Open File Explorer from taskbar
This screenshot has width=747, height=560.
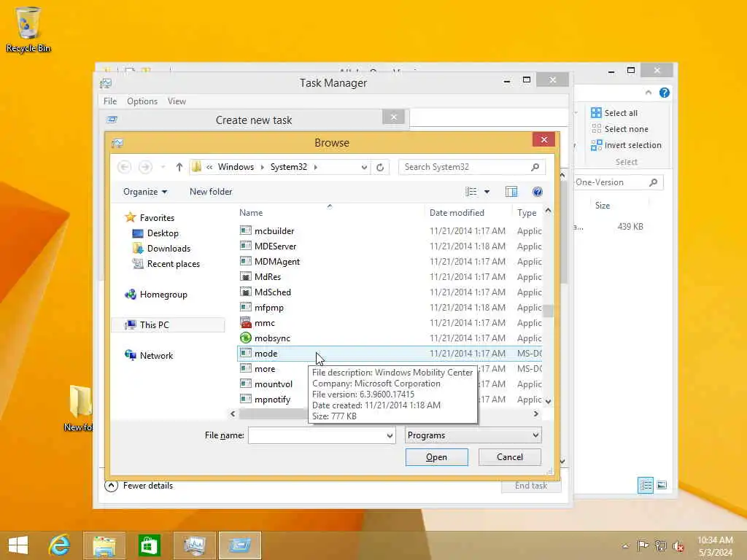[x=104, y=545]
